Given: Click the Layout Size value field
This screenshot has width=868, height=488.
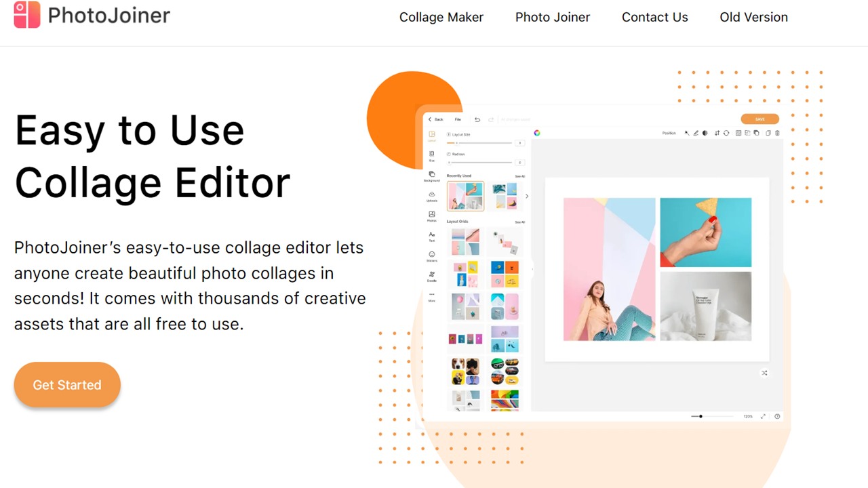Looking at the screenshot, I should click(520, 143).
